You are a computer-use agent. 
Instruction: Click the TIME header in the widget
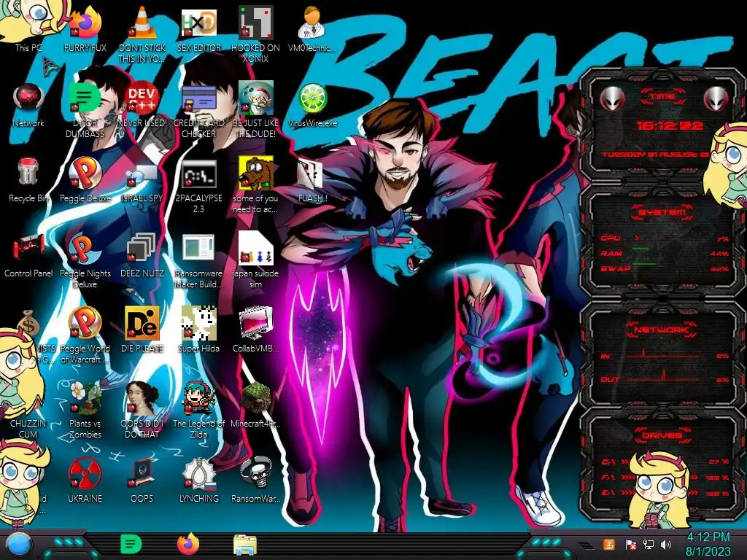point(662,96)
